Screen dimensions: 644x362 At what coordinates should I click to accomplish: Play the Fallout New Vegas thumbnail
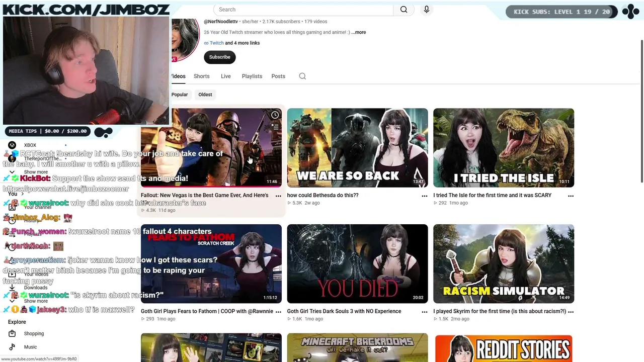[x=211, y=148]
